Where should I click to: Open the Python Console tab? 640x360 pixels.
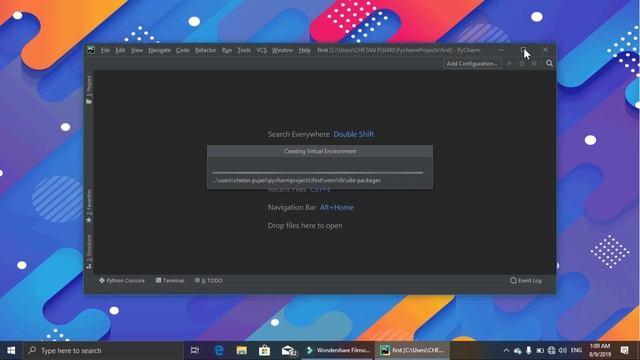[122, 280]
